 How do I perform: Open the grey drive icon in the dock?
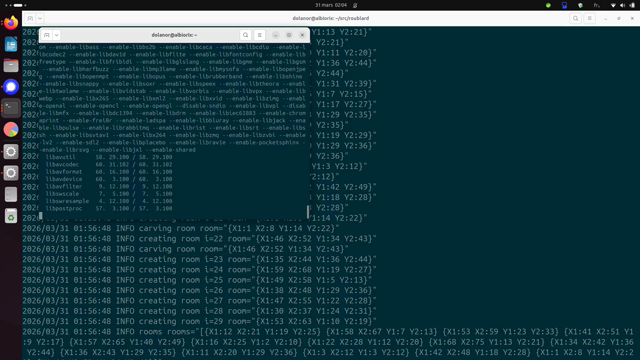pos(11,194)
